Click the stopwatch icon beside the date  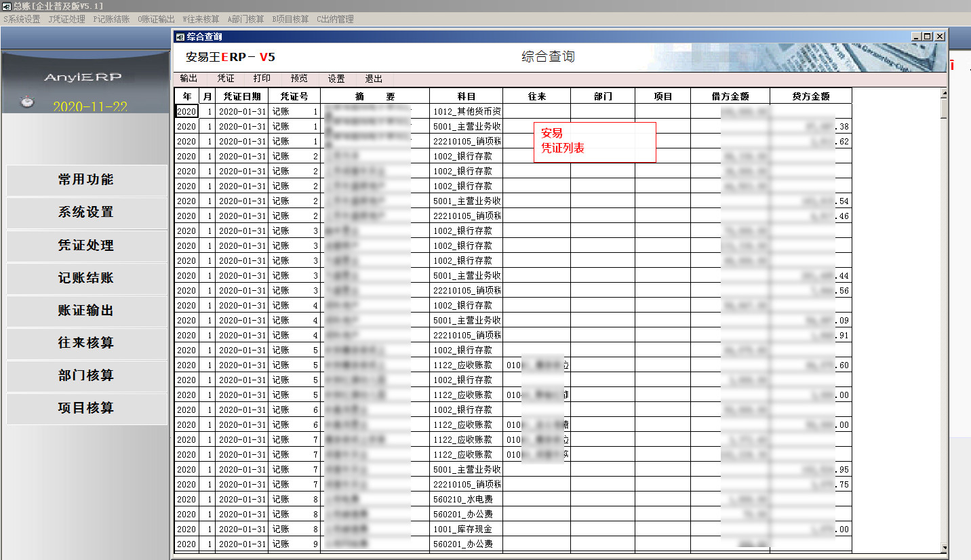(x=27, y=102)
